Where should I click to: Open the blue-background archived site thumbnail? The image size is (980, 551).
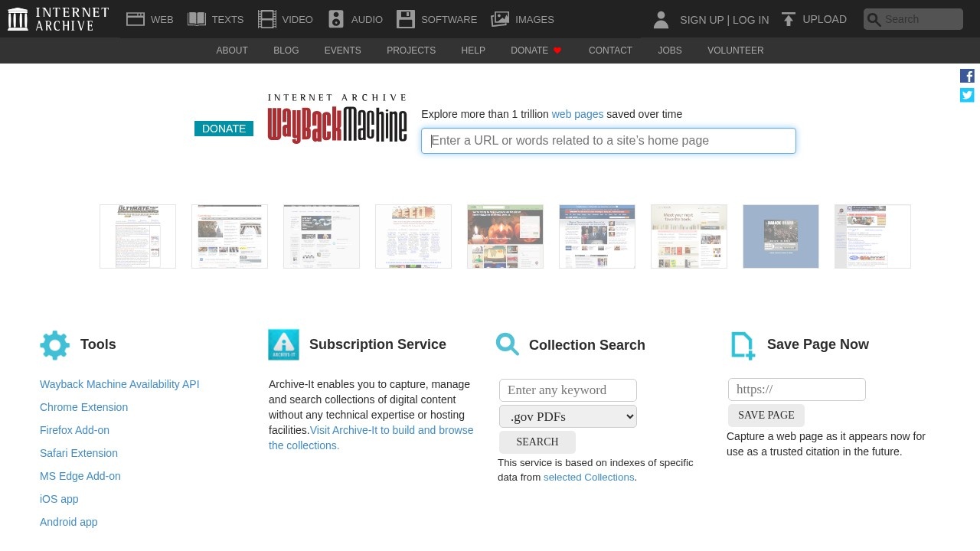click(x=780, y=236)
